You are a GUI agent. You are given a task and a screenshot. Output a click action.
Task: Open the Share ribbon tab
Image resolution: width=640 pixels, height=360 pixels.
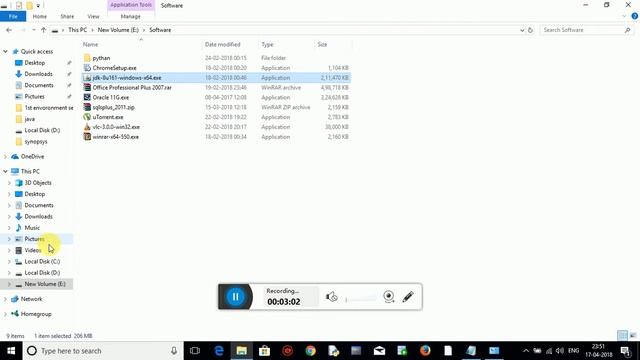pyautogui.click(x=67, y=16)
